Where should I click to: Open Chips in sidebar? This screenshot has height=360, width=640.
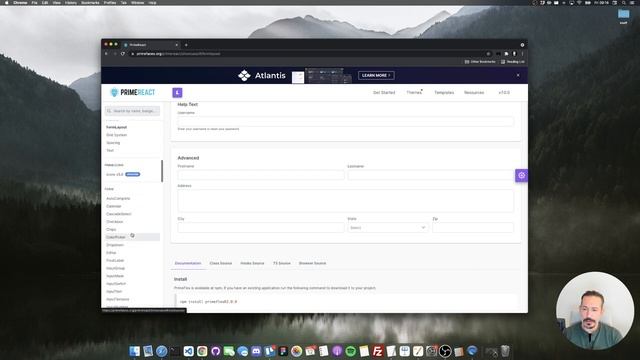111,229
